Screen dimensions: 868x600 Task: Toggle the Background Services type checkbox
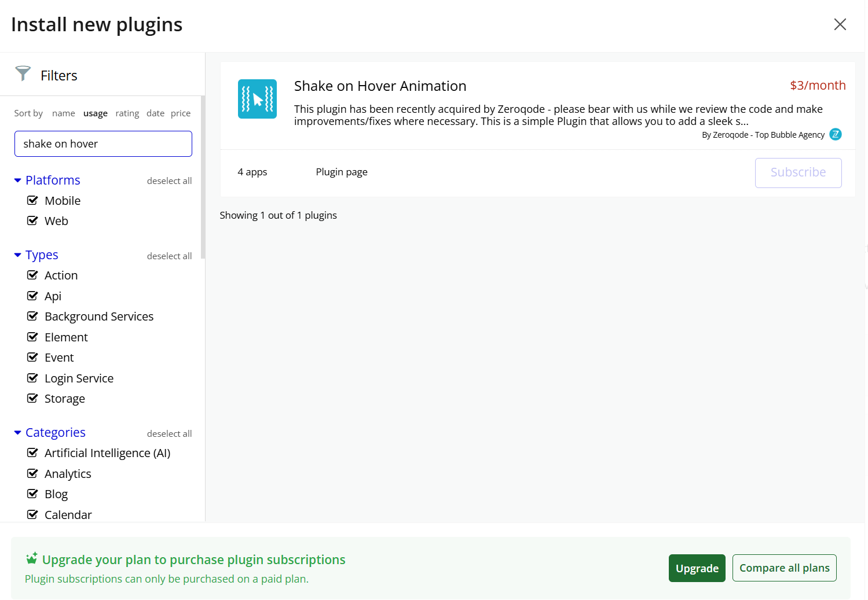click(33, 316)
